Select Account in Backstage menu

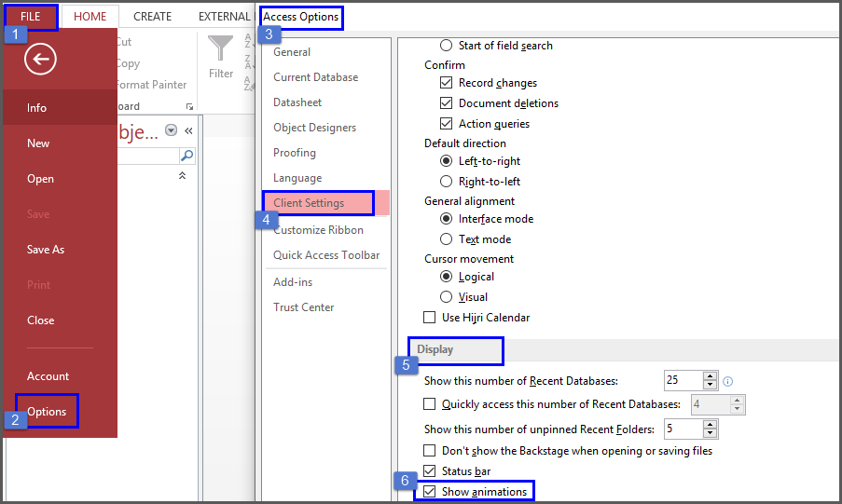[60, 376]
